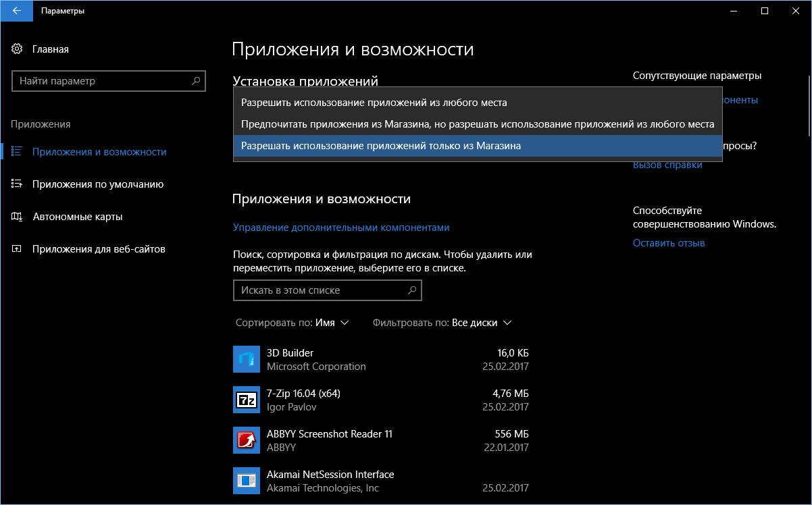Click the Akamai NetSession Interface icon
This screenshot has height=505, width=812.
[x=247, y=481]
